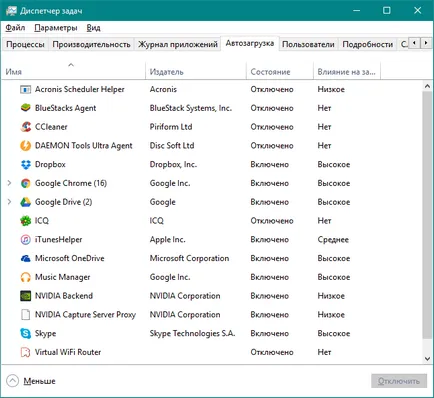
Task: Click Высокое impact in Music Manager row
Action: click(x=334, y=277)
